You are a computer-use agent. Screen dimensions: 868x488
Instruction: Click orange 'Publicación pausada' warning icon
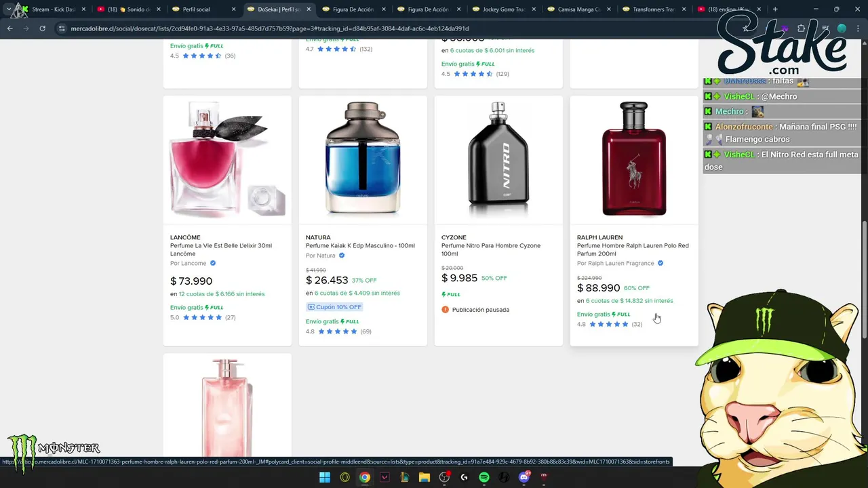445,310
